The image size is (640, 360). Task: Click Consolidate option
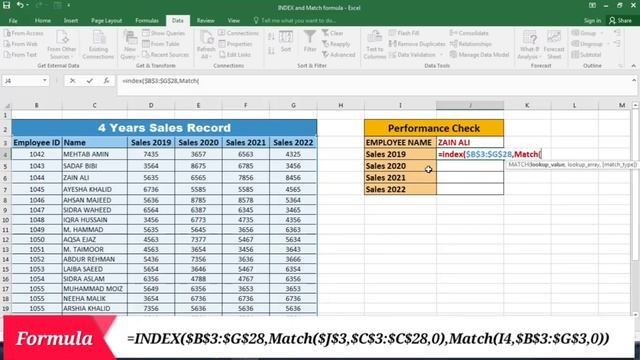point(469,33)
